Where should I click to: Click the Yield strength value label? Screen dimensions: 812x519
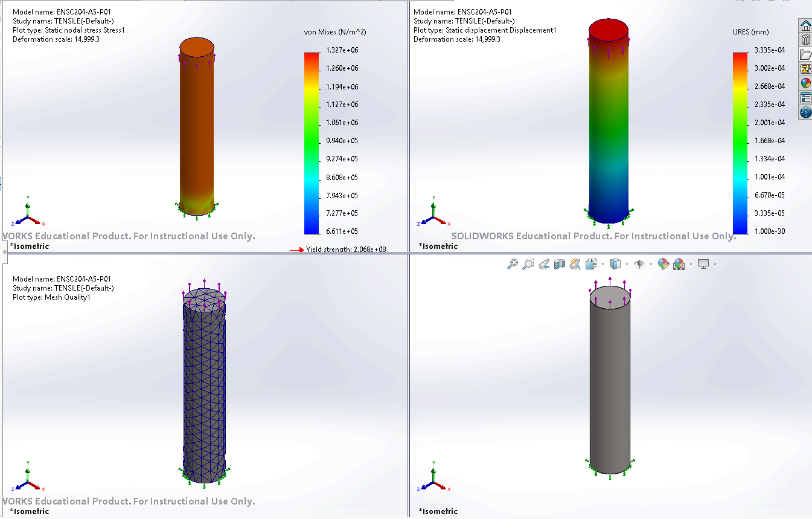pos(345,250)
